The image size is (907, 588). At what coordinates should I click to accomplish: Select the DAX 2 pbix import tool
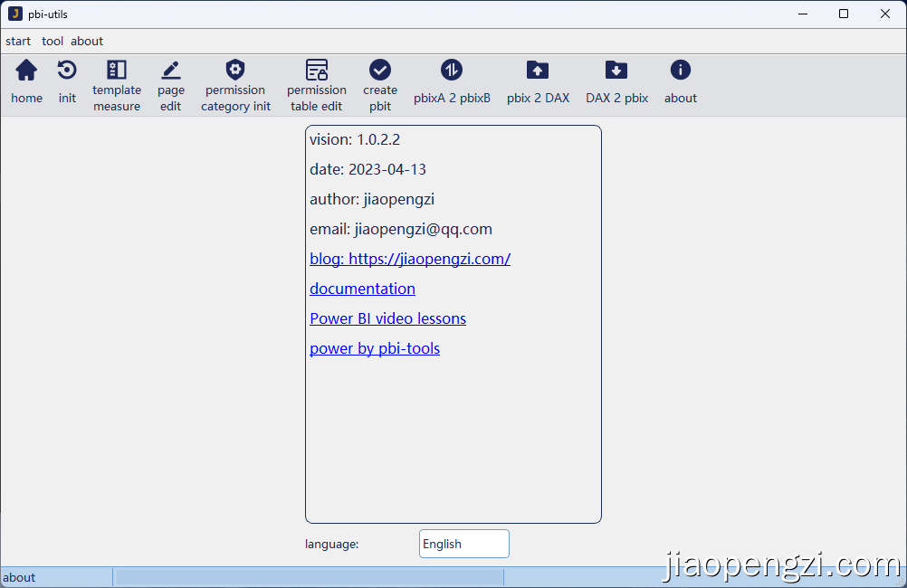pos(616,71)
